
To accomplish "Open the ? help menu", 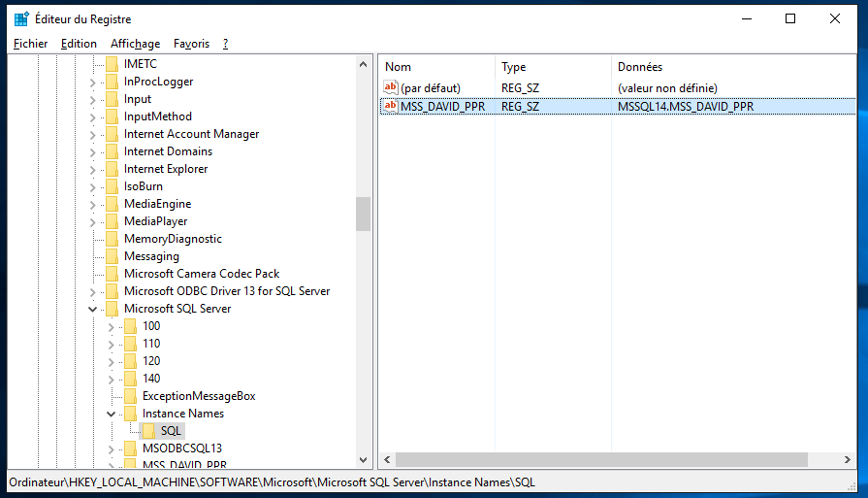I will 225,44.
